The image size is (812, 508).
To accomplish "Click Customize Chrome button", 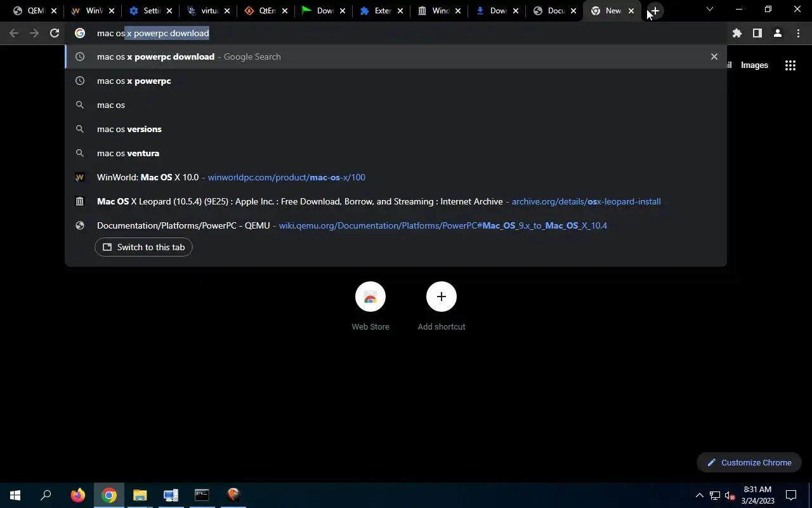I will (749, 462).
